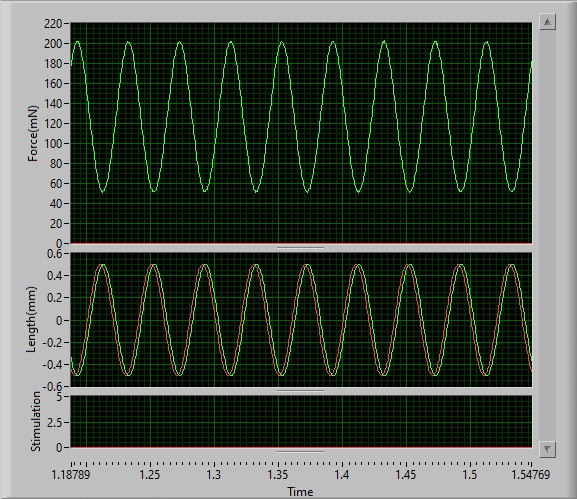Click inside the Stimulation plot area
Screen dimensions: 577x499
pos(301,422)
